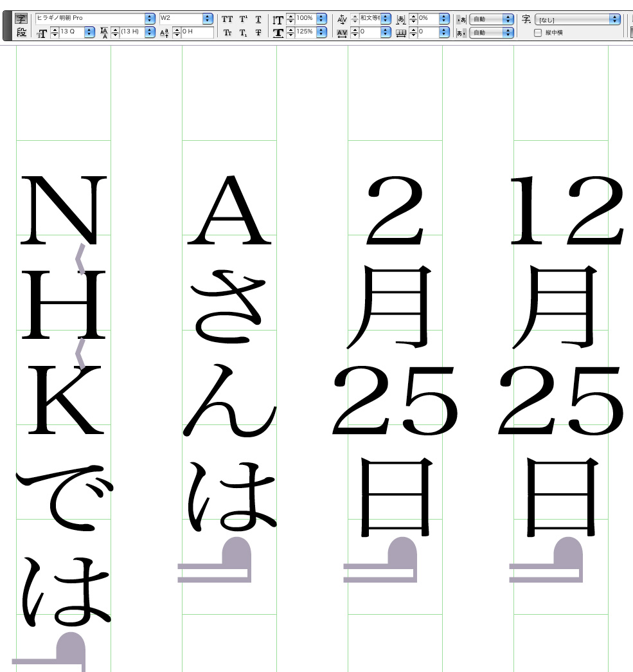Click the tsume (character tightening) icon
This screenshot has width=633, height=672.
(x=401, y=19)
